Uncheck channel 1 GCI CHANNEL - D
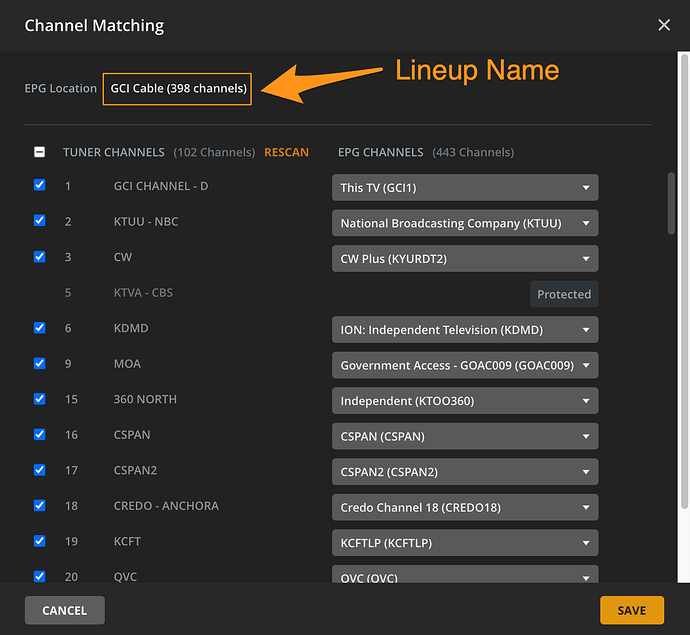This screenshot has height=635, width=690. point(40,186)
